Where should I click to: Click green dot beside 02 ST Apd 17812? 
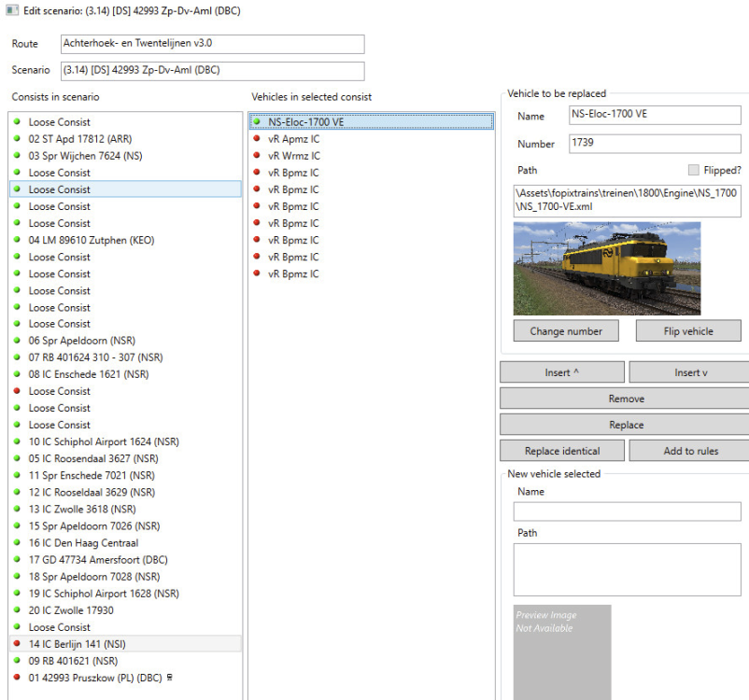pyautogui.click(x=17, y=139)
